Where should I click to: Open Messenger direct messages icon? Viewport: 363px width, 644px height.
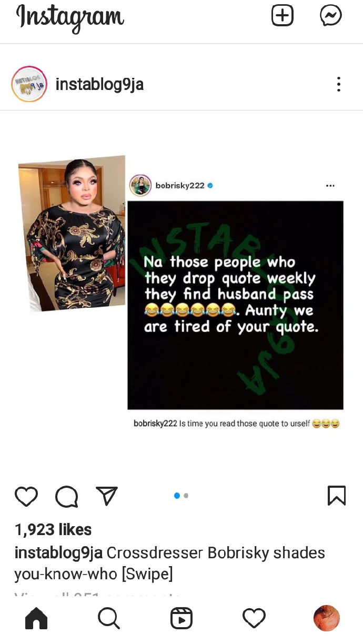click(x=331, y=16)
